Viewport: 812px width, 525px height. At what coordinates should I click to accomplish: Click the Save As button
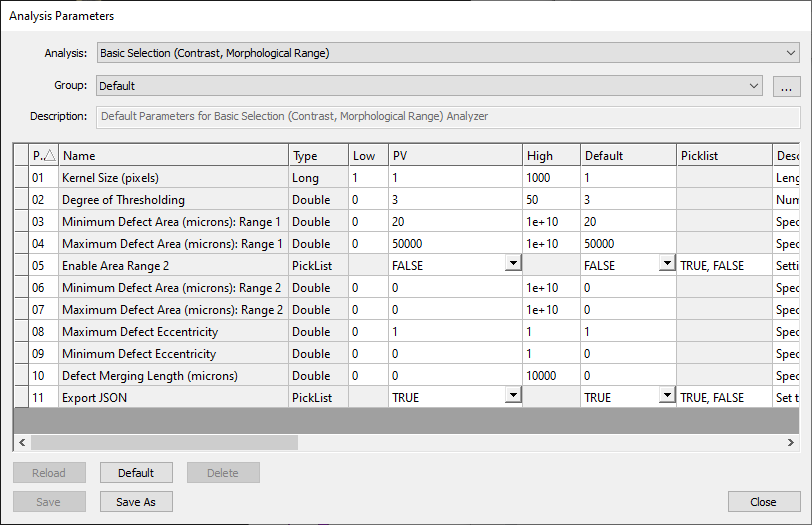[x=135, y=502]
